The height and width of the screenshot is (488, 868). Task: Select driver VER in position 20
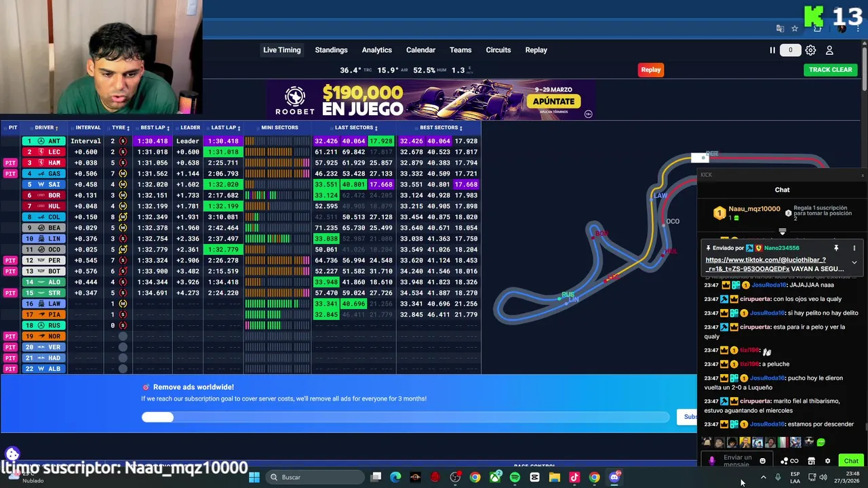click(x=43, y=347)
